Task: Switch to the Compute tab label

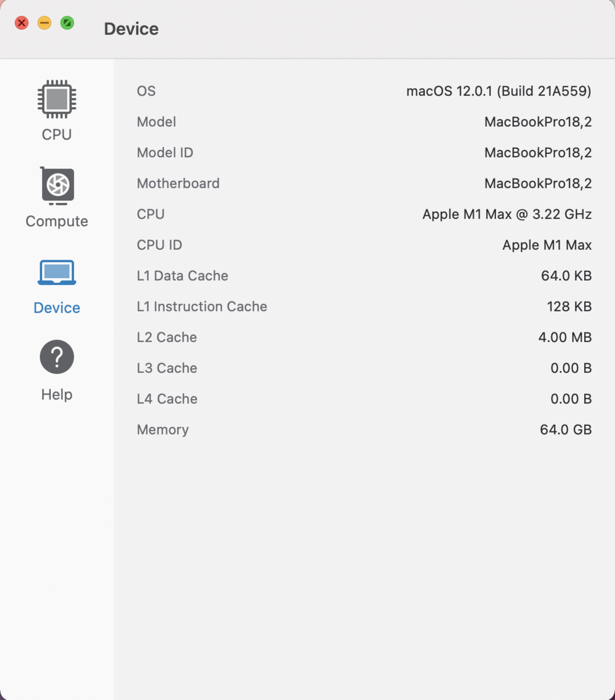Action: pyautogui.click(x=57, y=222)
